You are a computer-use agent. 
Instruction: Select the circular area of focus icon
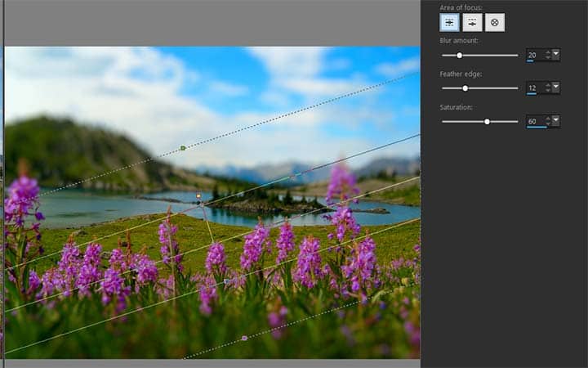tap(495, 23)
